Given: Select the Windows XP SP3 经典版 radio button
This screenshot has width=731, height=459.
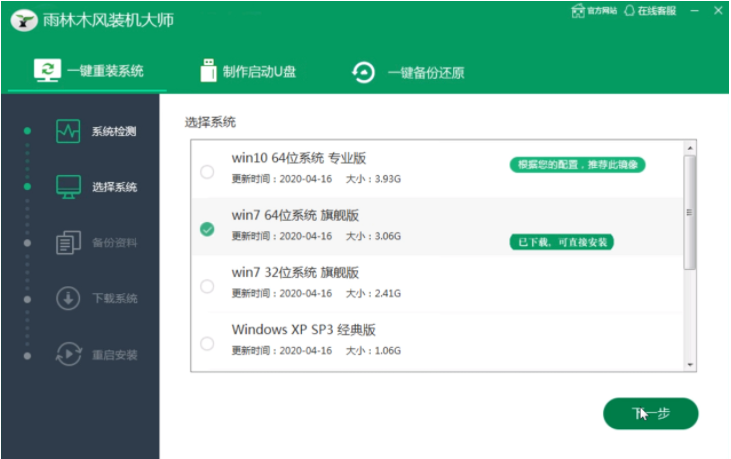Looking at the screenshot, I should point(207,343).
